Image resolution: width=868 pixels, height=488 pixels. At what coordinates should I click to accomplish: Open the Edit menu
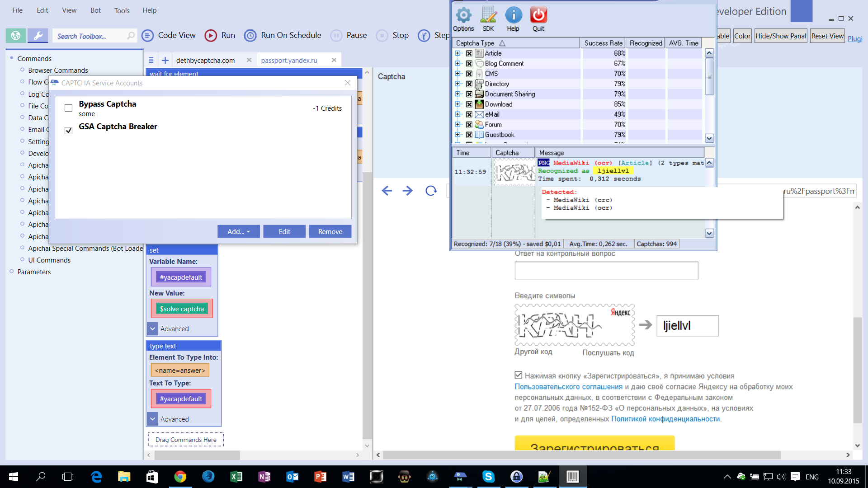(42, 10)
